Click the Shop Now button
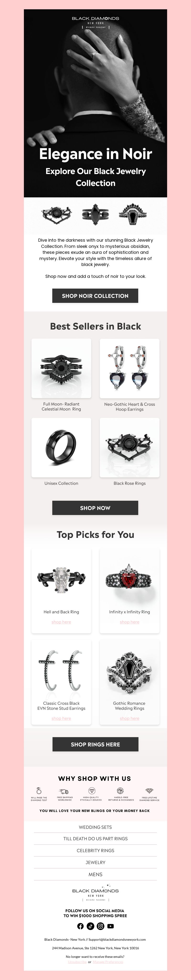 [x=95, y=508]
